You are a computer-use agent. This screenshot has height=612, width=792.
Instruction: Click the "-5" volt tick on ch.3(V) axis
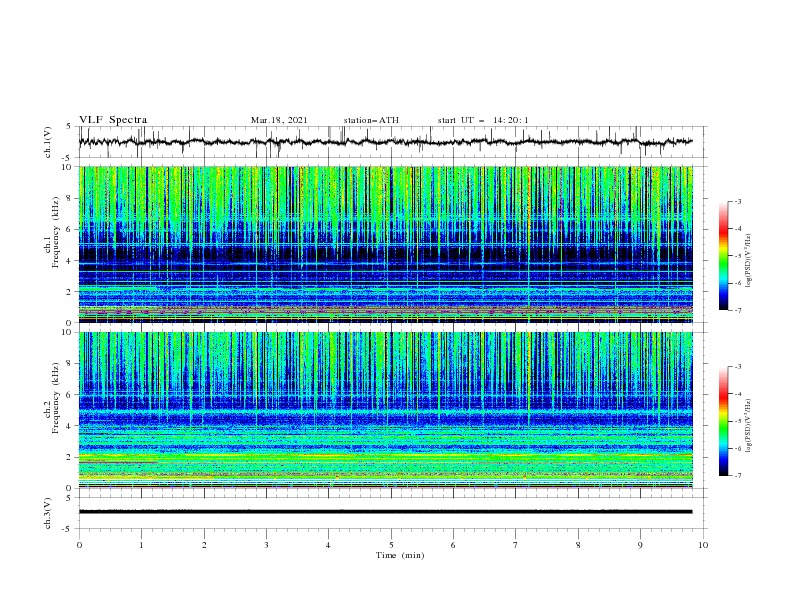click(68, 529)
